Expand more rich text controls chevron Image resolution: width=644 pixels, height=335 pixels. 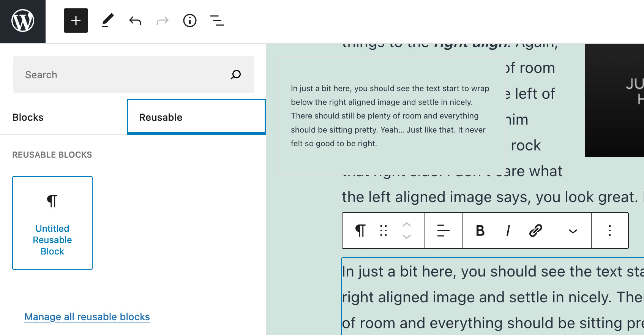pyautogui.click(x=573, y=231)
